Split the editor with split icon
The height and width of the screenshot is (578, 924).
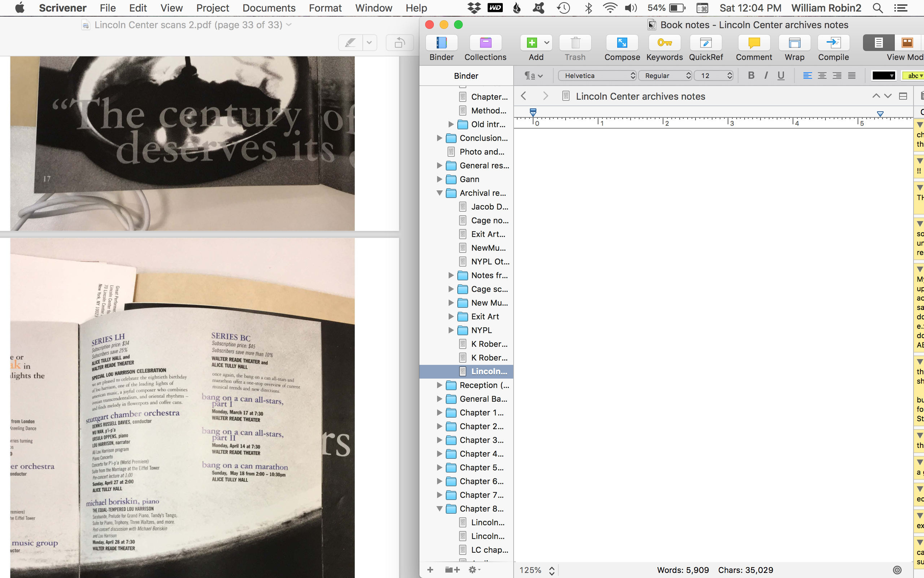pyautogui.click(x=903, y=96)
